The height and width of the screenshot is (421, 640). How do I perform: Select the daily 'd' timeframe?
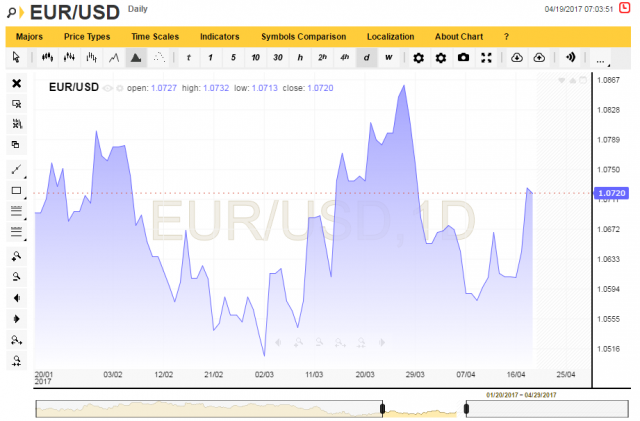[367, 58]
